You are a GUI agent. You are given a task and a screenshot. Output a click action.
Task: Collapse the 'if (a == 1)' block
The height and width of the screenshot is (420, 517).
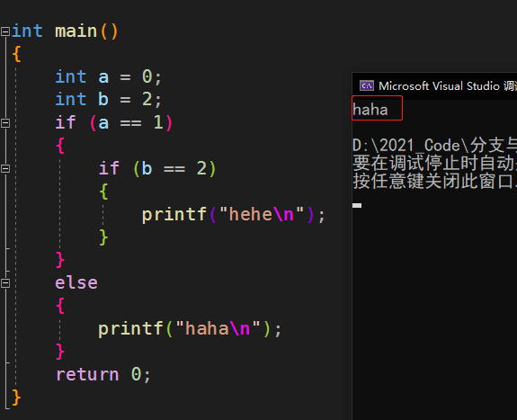[5, 123]
